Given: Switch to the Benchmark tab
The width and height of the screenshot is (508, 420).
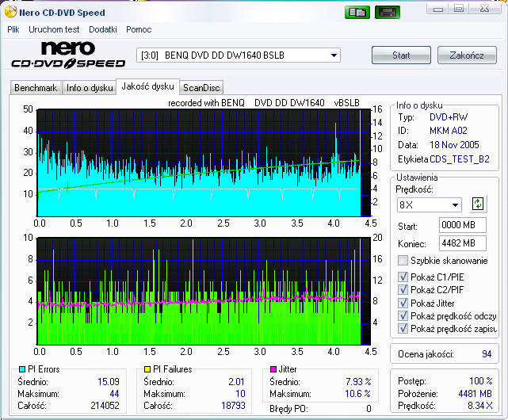Looking at the screenshot, I should [36, 88].
